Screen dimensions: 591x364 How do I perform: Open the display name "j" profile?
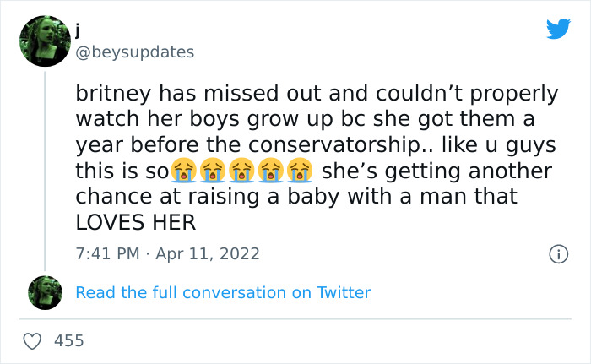[79, 31]
